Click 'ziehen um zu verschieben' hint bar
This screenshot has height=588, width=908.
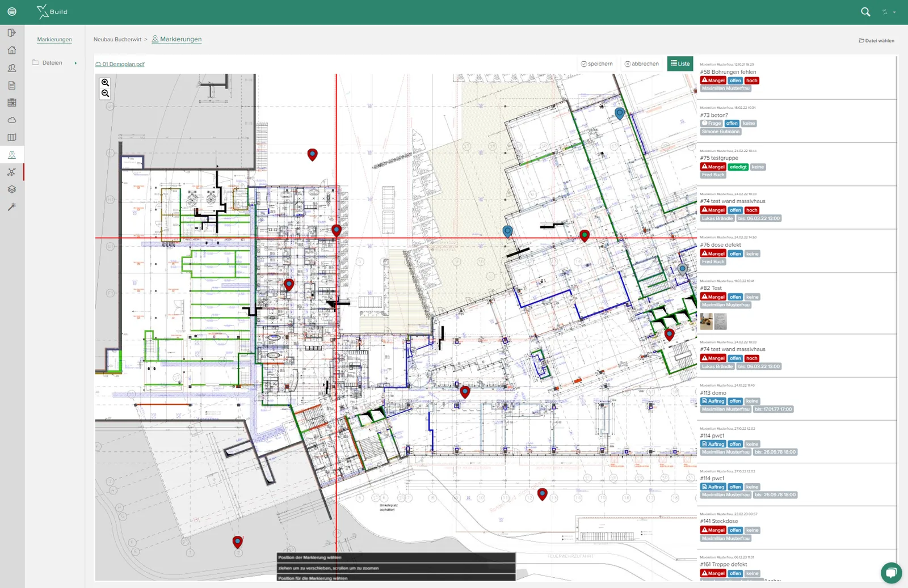(x=396, y=568)
